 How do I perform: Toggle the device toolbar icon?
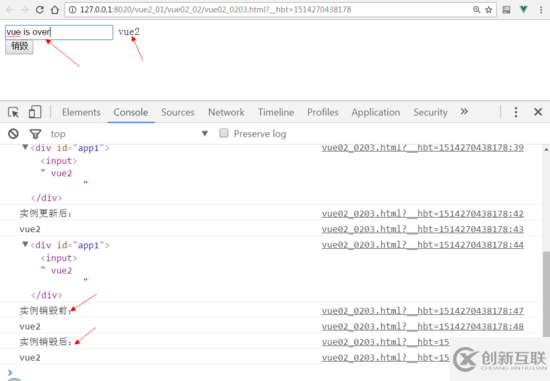tap(35, 112)
